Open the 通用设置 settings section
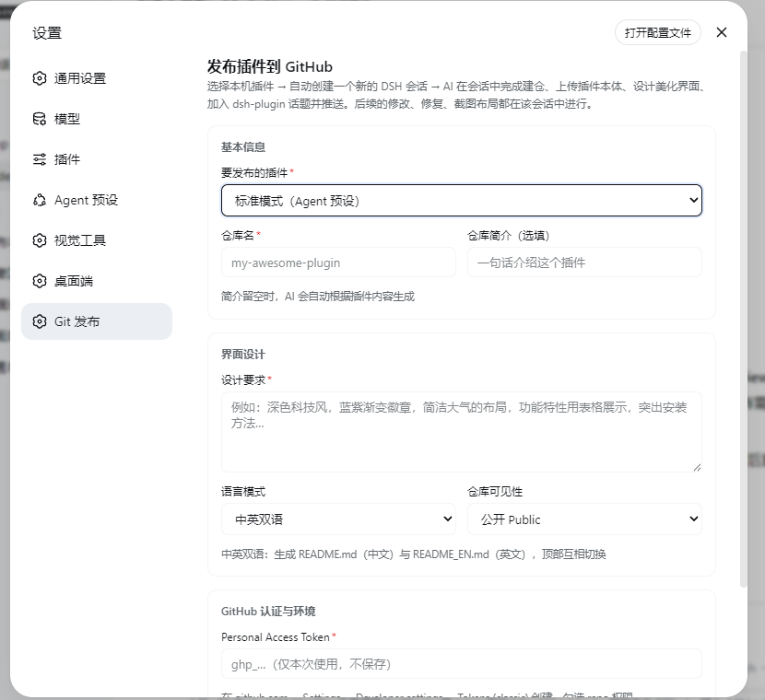Viewport: 765px width, 700px height. [x=97, y=78]
